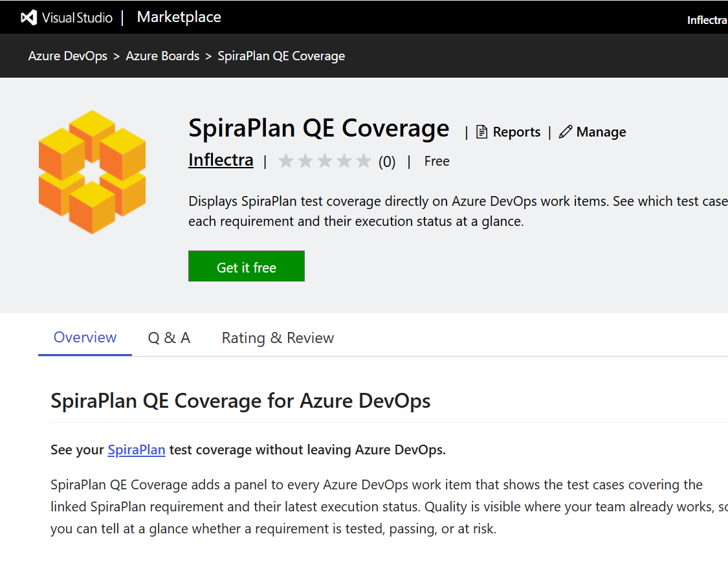Click the Manage link text
The width and height of the screenshot is (728, 578).
601,132
